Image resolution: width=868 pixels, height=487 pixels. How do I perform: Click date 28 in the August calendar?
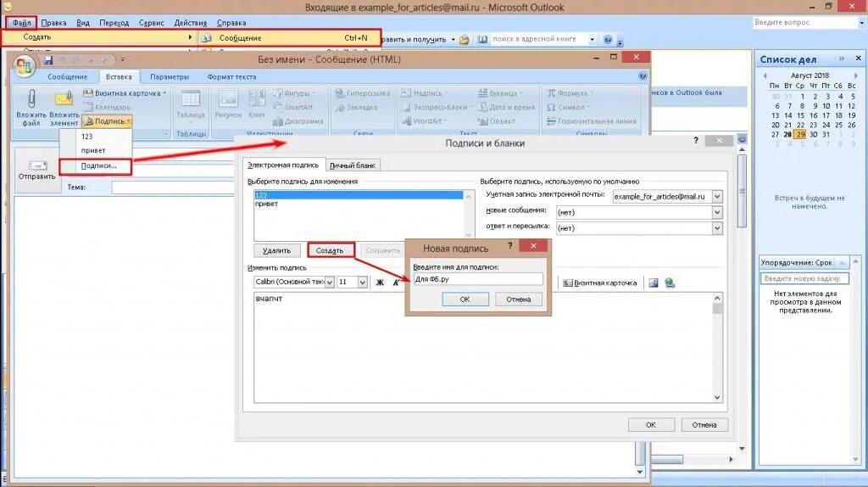[787, 135]
